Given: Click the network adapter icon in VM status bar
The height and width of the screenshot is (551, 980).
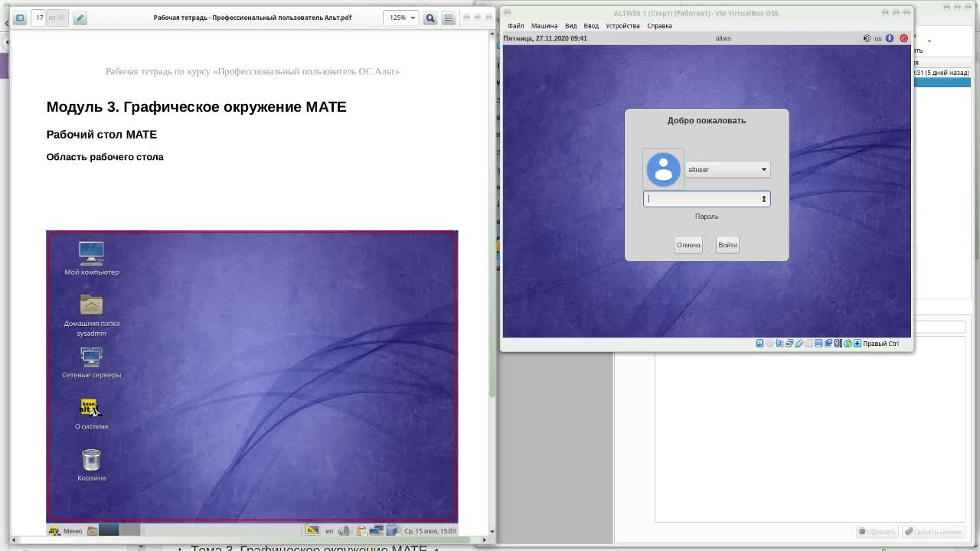Looking at the screenshot, I should point(789,344).
